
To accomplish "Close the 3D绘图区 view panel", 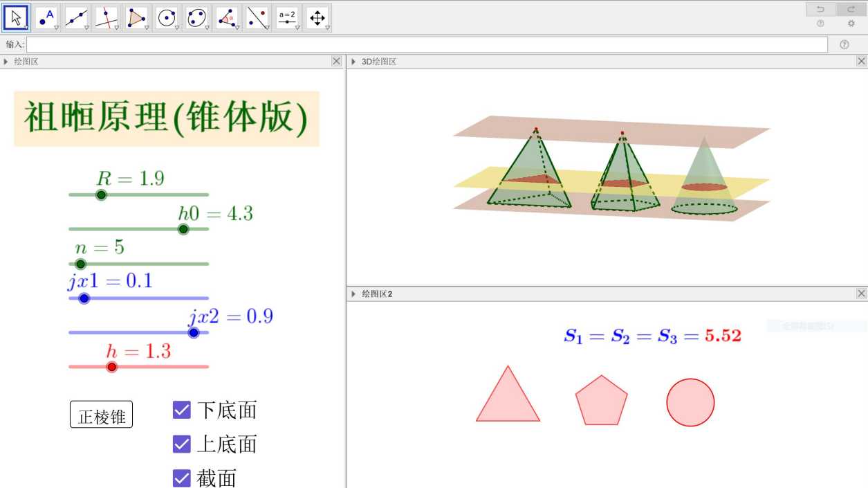I will click(861, 62).
